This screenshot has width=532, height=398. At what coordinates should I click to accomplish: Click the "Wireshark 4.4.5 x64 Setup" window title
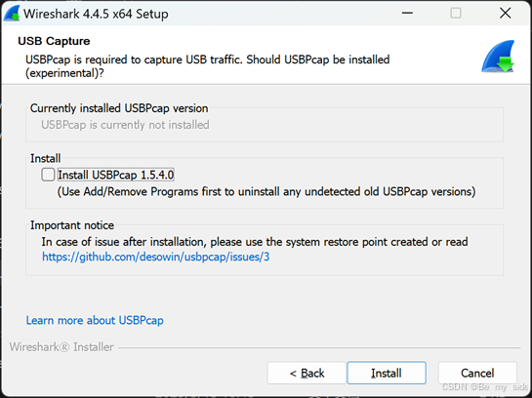coord(96,14)
